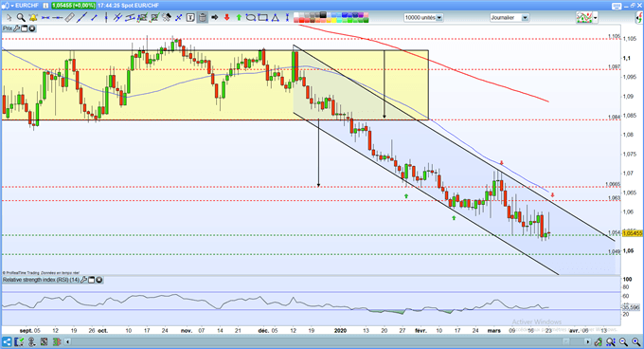Click the left arrow of horizontal scrollbar
This screenshot has height=349, width=644.
(67, 341)
